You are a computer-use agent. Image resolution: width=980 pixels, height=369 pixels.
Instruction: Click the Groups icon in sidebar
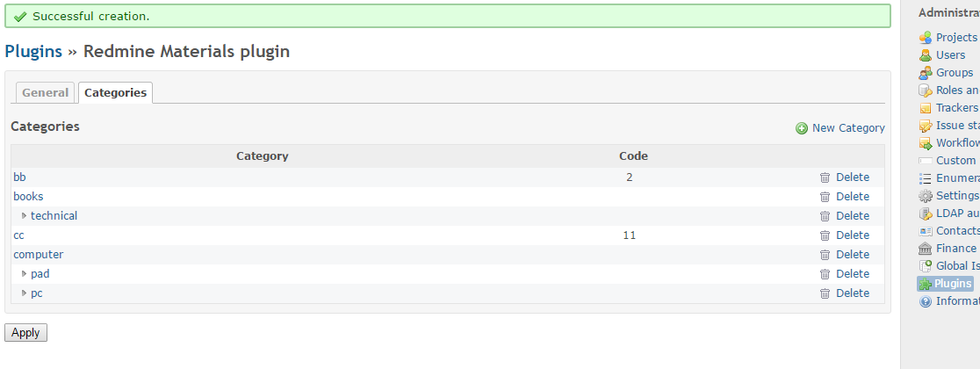925,73
